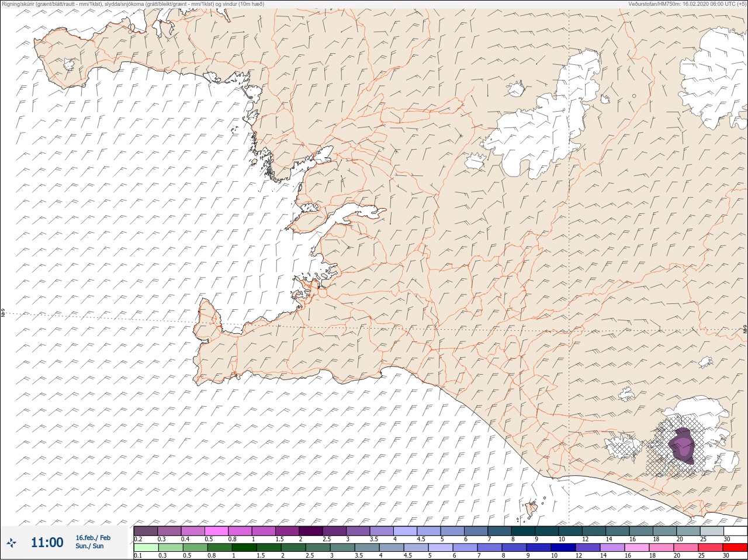The image size is (748, 560).
Task: Select bright red 30 swatch ending lower legend
Action: coord(735,548)
